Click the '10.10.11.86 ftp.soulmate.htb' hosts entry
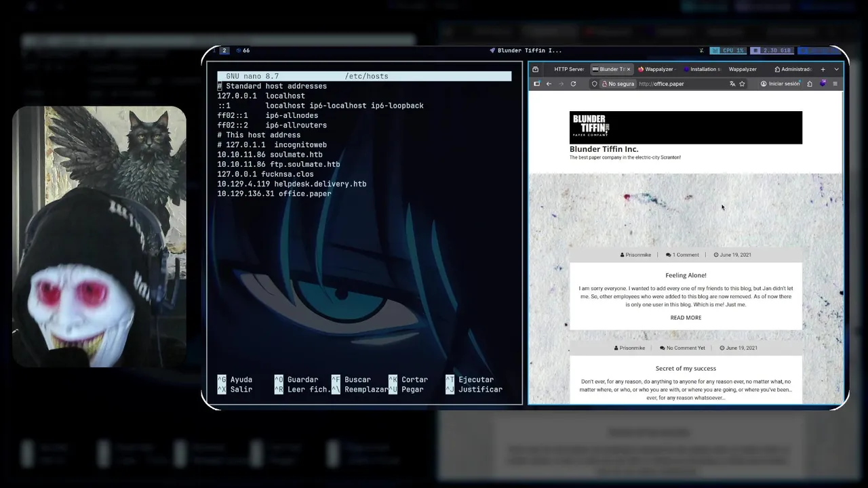 point(279,164)
